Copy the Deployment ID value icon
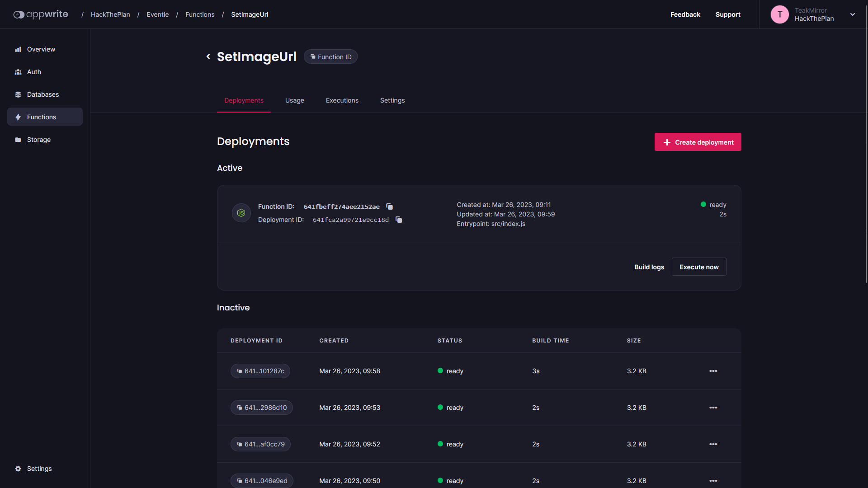Viewport: 868px width, 488px height. [399, 220]
